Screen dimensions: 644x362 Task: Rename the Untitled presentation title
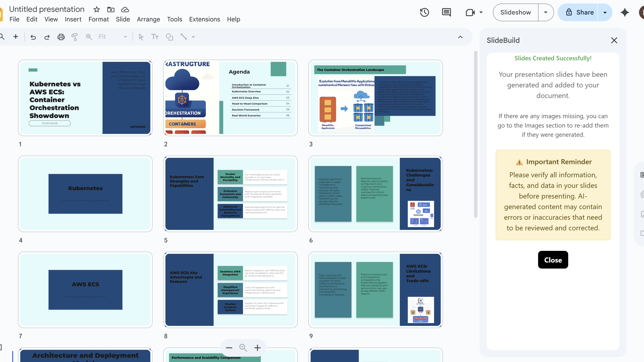pyautogui.click(x=47, y=9)
